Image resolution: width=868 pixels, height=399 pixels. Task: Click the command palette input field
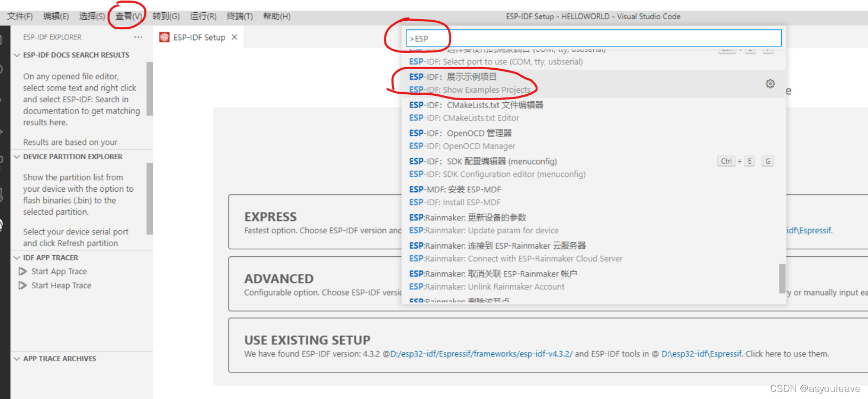coord(594,38)
